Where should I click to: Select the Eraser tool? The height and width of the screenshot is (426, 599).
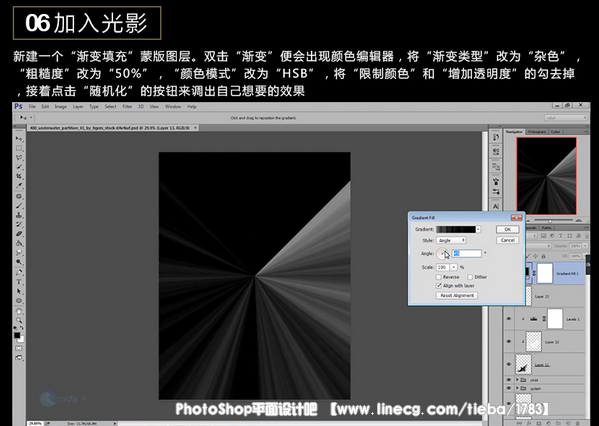(x=19, y=234)
